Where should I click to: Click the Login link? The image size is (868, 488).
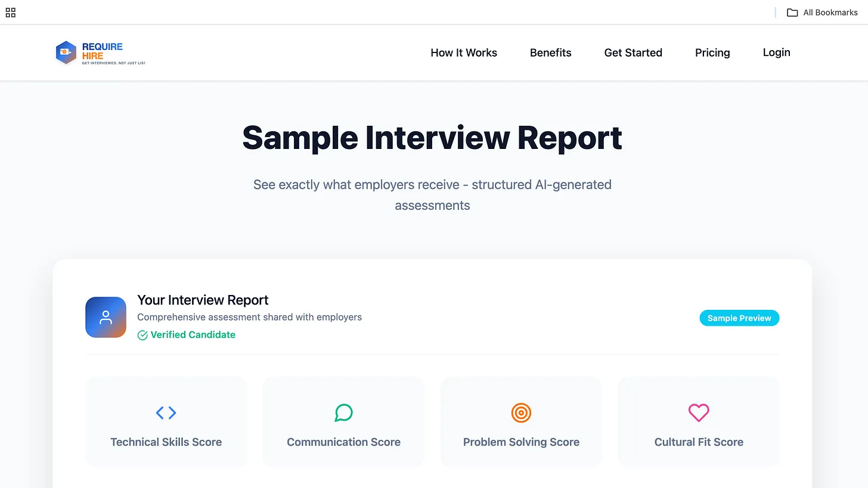pyautogui.click(x=776, y=52)
